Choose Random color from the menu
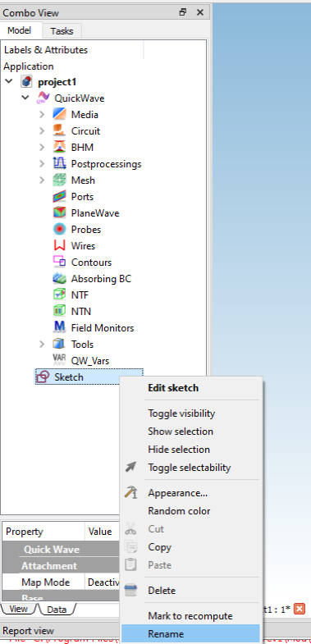Viewport: 311px width, 644px height. (179, 511)
